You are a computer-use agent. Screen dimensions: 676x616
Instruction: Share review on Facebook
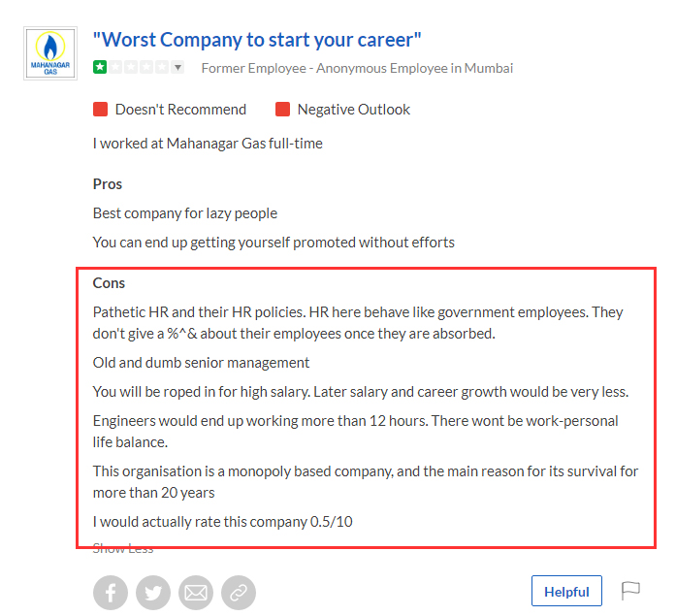point(112,591)
